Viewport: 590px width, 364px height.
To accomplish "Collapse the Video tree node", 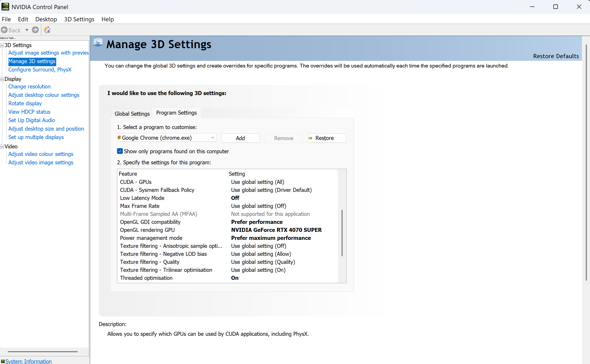I will (x=2, y=146).
